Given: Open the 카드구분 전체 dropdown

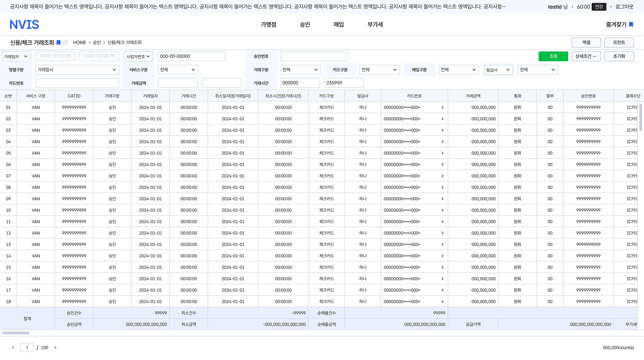Looking at the screenshot, I should (x=380, y=70).
